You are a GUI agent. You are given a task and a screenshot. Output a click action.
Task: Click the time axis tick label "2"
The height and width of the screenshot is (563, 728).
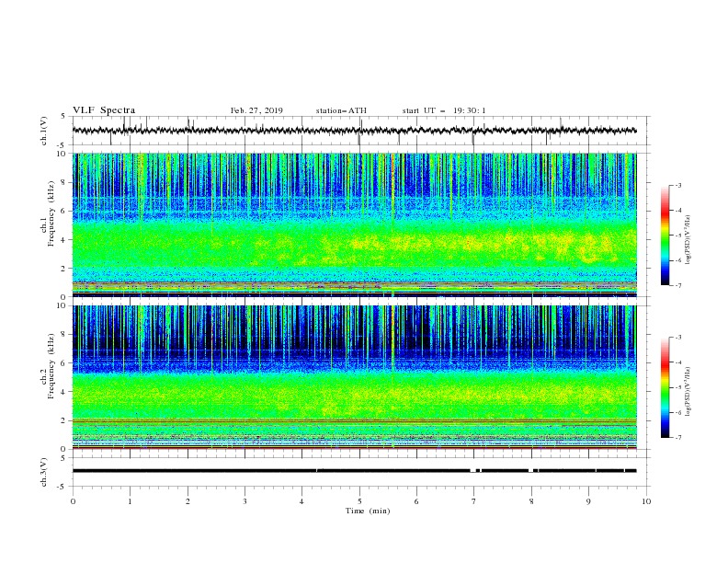point(188,501)
